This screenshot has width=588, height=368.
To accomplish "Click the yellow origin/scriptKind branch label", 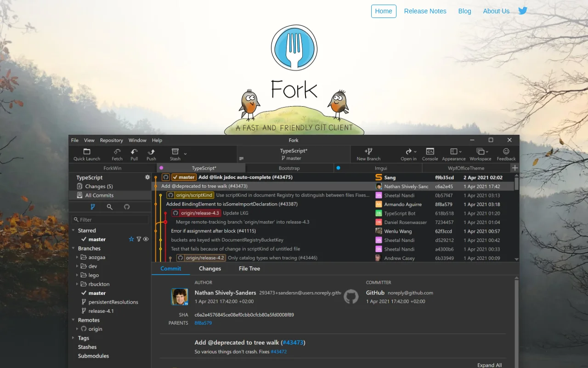I will (190, 195).
